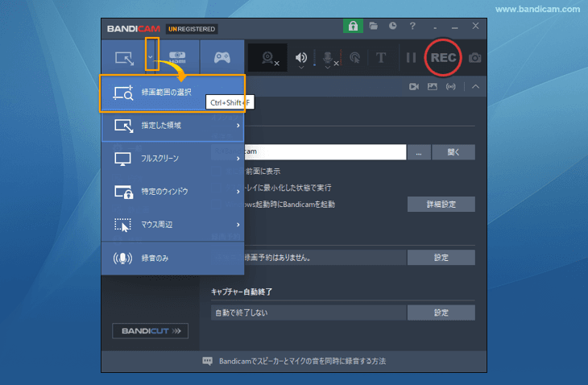Open the recording mode dropdown arrow
Image resolution: width=588 pixels, height=385 pixels.
[x=151, y=57]
